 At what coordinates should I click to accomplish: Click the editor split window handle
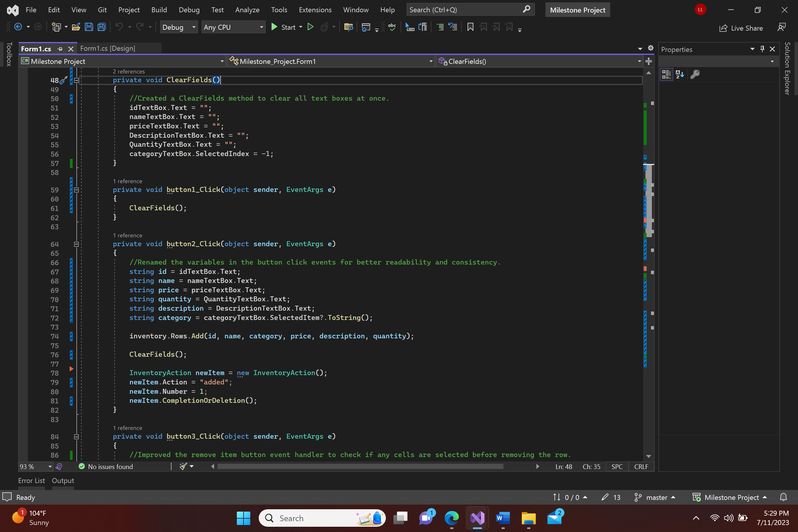[648, 62]
